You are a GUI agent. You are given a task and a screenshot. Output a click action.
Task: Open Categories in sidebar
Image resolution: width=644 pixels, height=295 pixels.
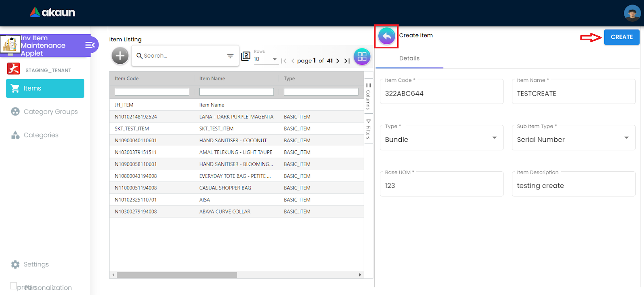click(x=41, y=135)
